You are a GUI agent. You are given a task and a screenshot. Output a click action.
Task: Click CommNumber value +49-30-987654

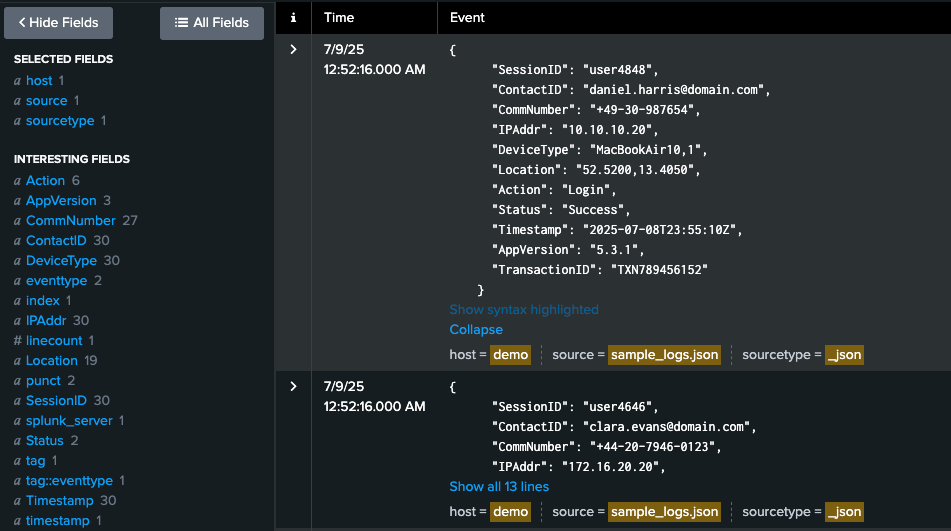(x=642, y=110)
